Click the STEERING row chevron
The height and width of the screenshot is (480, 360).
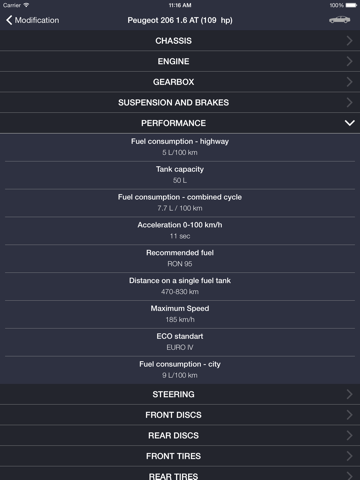(x=349, y=394)
